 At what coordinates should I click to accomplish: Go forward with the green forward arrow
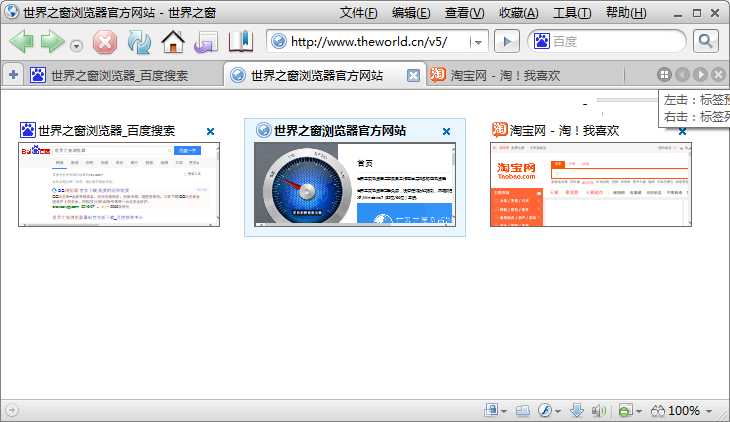pos(52,41)
